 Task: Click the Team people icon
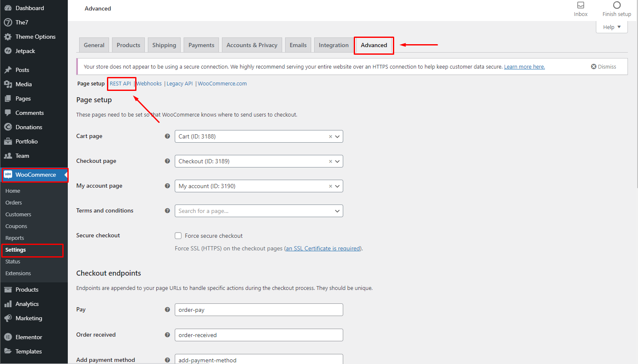click(8, 156)
